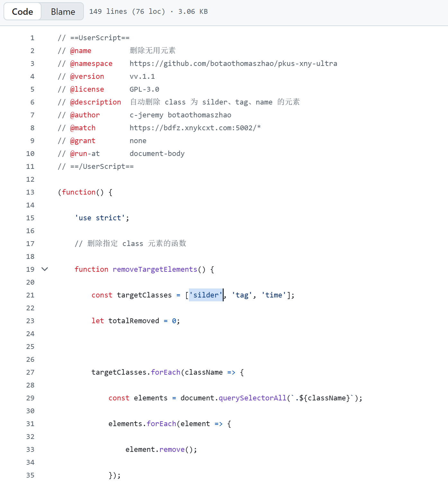Click the totalRemoved variable name

click(x=133, y=321)
